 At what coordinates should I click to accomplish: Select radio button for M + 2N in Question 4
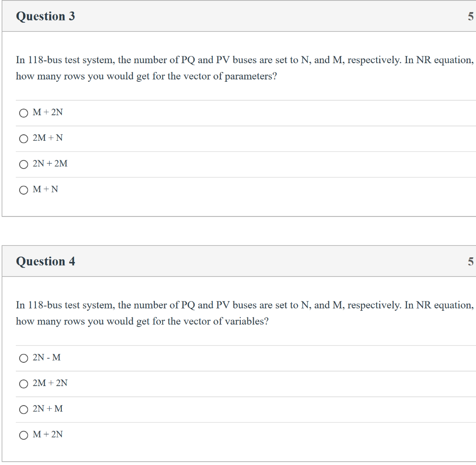23,435
